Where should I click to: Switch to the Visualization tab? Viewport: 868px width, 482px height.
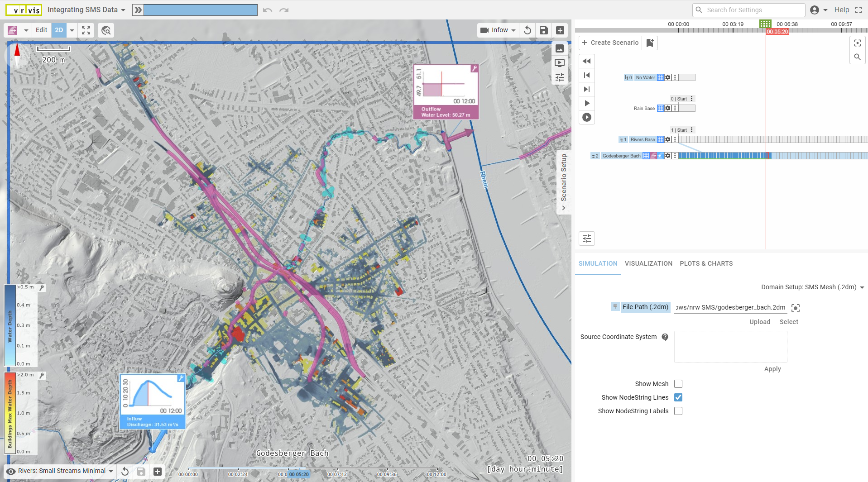[x=648, y=263]
